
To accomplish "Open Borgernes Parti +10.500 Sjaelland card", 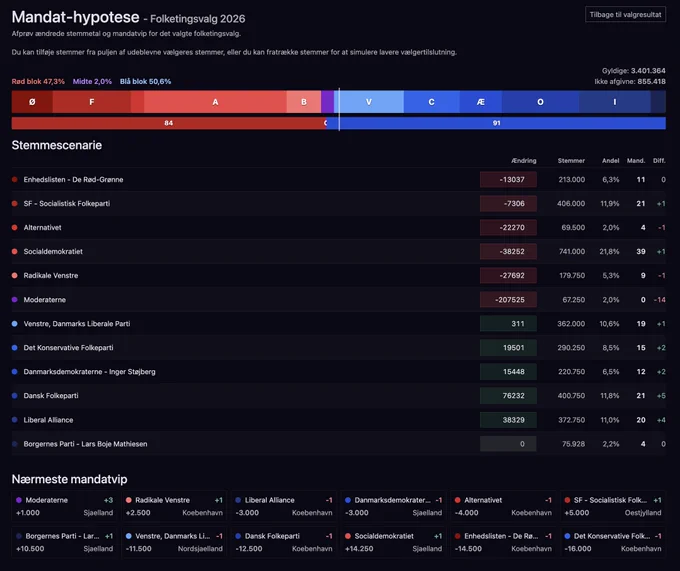I will pos(64,542).
